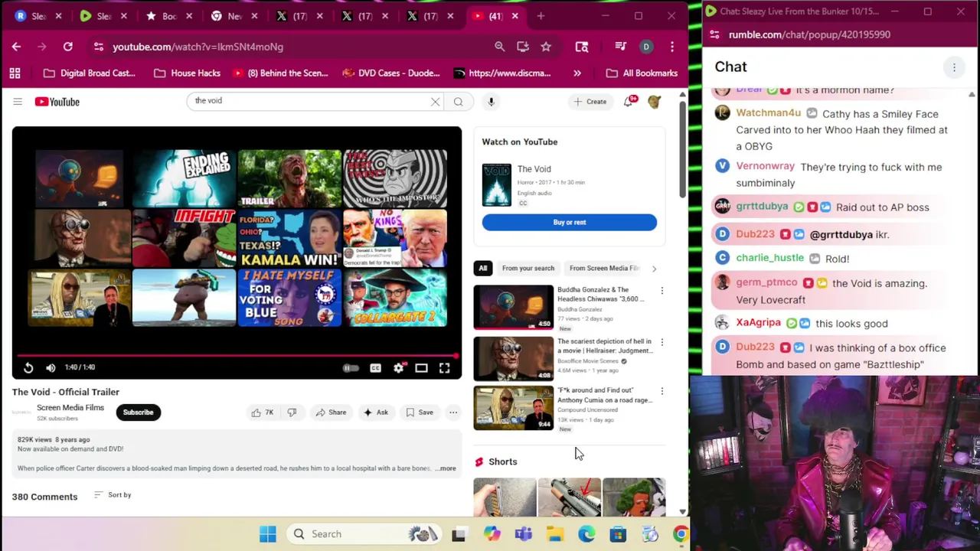
Task: Open options for Hellraiser scariest depiction video
Action: tap(662, 342)
